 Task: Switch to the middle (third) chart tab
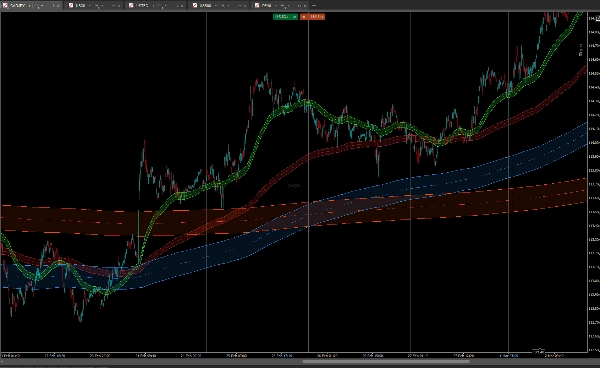[156, 5]
